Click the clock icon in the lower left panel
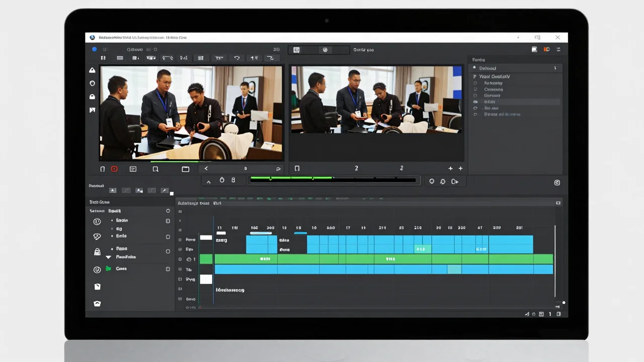The image size is (644, 362). (x=97, y=222)
